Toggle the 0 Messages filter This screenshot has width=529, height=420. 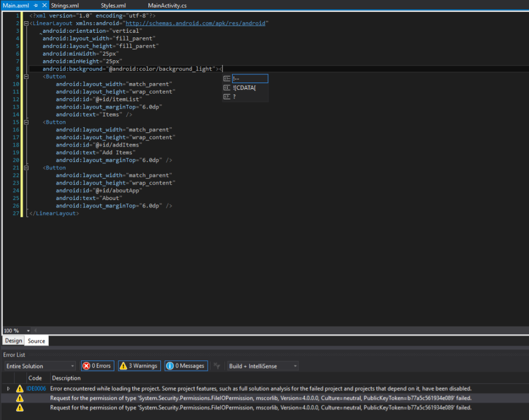(x=186, y=366)
